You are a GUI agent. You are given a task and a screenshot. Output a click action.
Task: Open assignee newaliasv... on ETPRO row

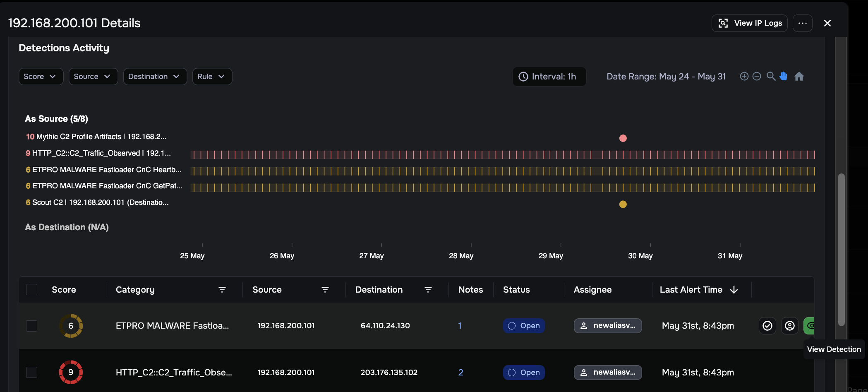608,326
